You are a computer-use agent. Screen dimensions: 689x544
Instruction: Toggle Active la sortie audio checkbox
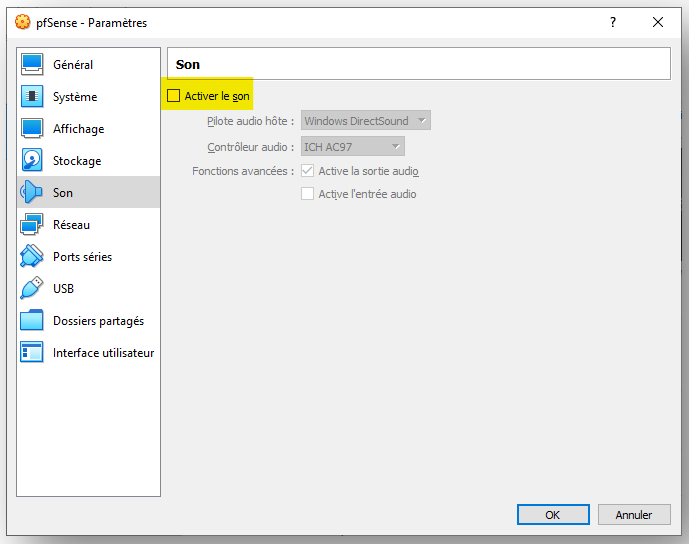[x=307, y=170]
